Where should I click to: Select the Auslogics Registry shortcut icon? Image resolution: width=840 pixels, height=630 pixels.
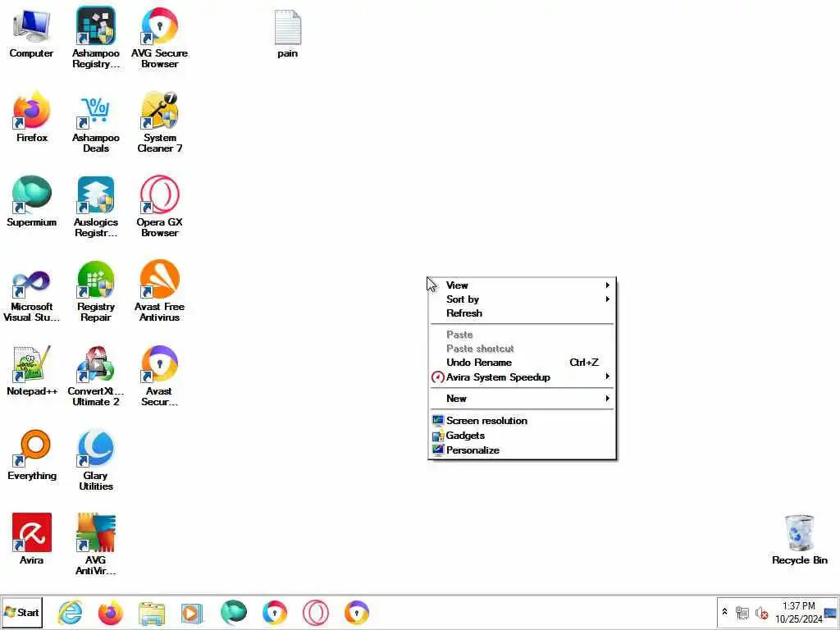96,207
